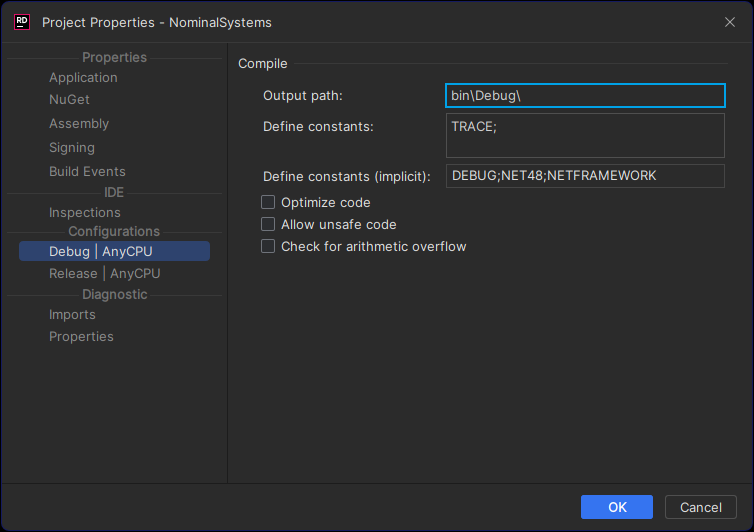Close the Project Properties dialog

point(729,22)
